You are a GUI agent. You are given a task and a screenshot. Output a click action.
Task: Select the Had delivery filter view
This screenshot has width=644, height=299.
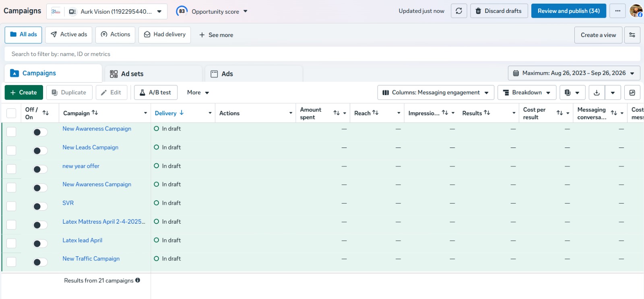point(165,35)
